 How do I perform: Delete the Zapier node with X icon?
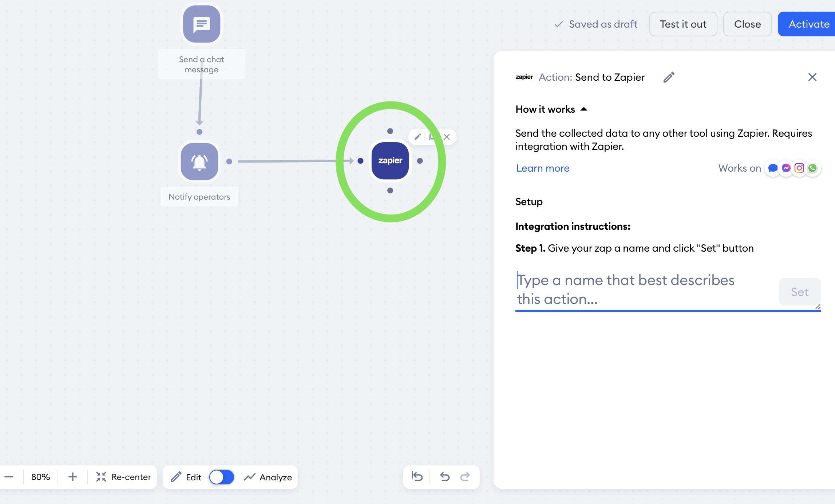(447, 137)
